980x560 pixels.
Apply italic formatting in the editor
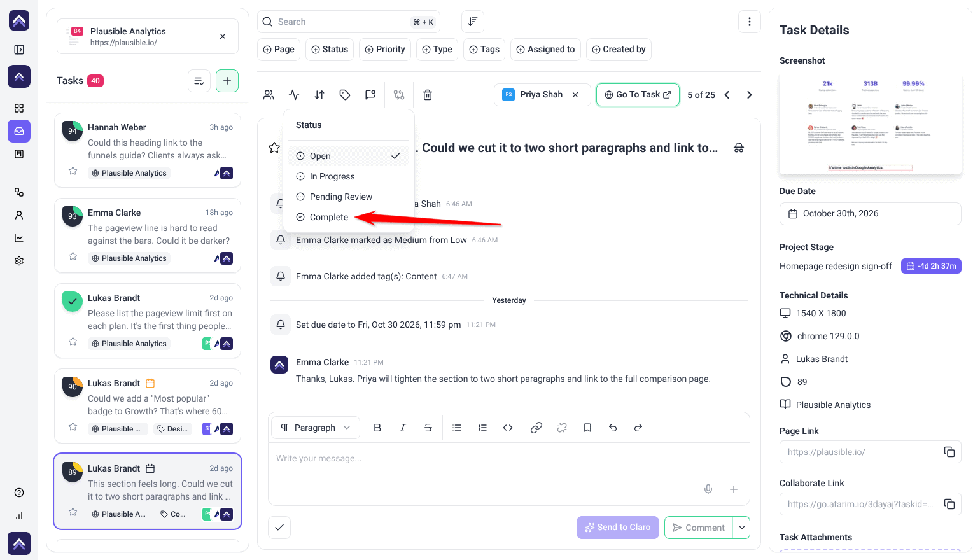tap(403, 428)
